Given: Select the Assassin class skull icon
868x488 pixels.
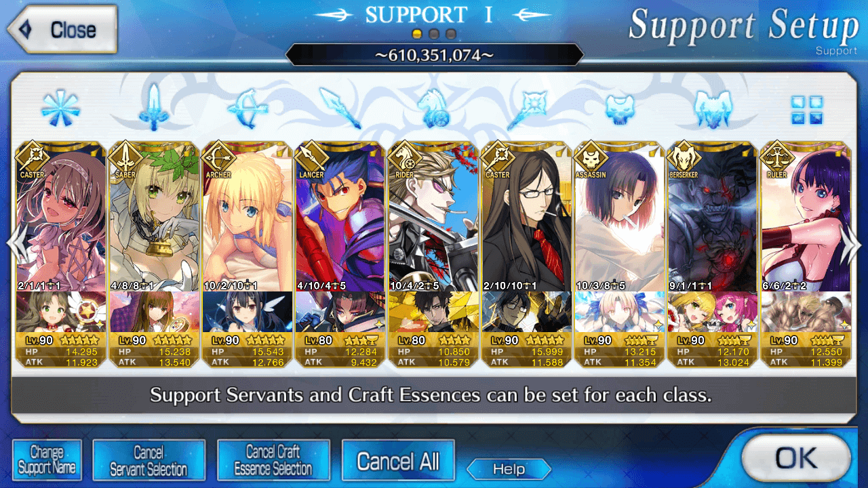Looking at the screenshot, I should coord(619,110).
